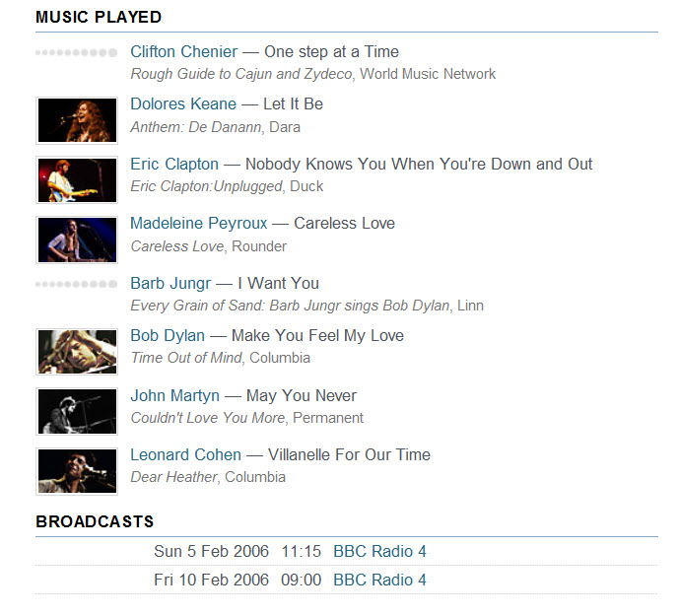
Task: Select the Leonard Cohen artist link
Action: point(185,455)
